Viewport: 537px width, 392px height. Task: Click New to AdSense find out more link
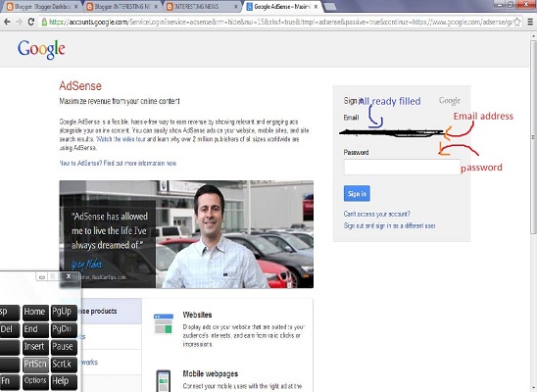[118, 163]
